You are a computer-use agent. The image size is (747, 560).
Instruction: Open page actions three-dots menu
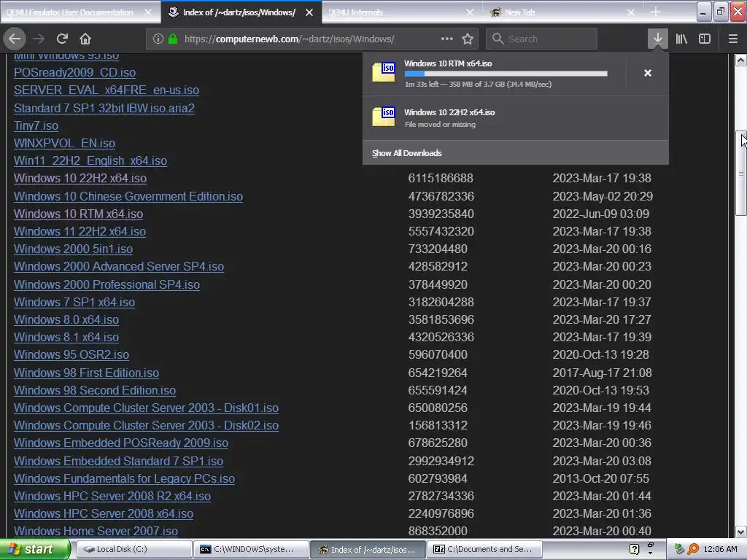[447, 39]
